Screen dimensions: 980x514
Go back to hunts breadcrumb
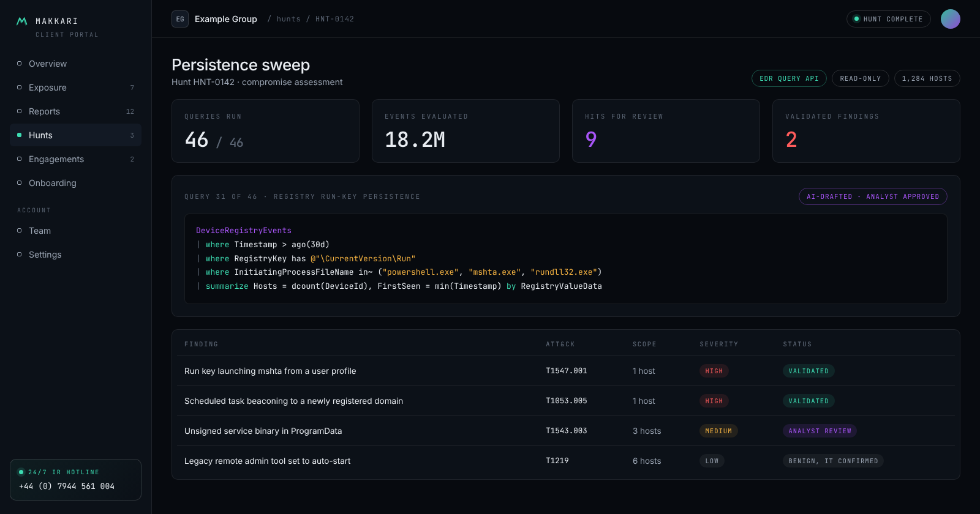click(x=288, y=19)
